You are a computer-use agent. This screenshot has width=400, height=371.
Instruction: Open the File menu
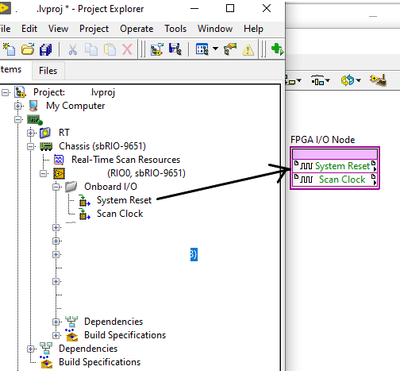tap(5, 29)
